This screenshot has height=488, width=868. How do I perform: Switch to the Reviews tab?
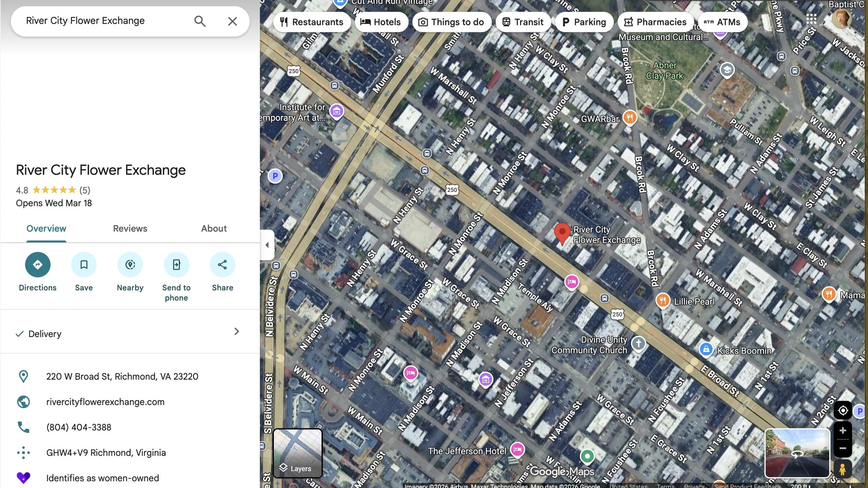click(130, 228)
